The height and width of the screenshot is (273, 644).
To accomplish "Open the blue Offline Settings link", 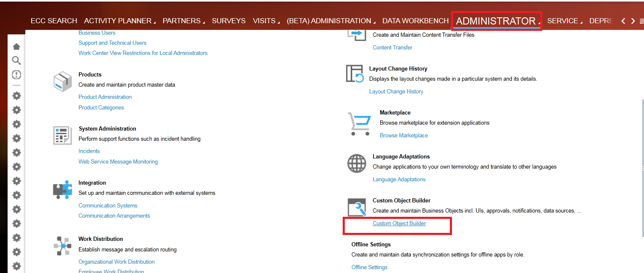I will click(369, 267).
